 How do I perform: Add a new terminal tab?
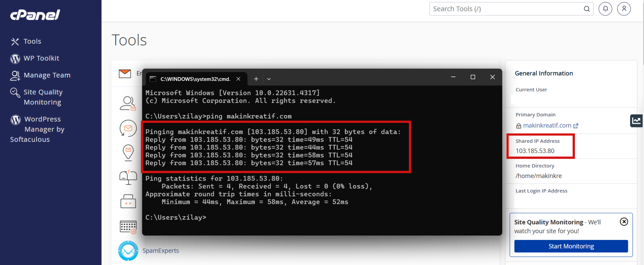pyautogui.click(x=256, y=79)
